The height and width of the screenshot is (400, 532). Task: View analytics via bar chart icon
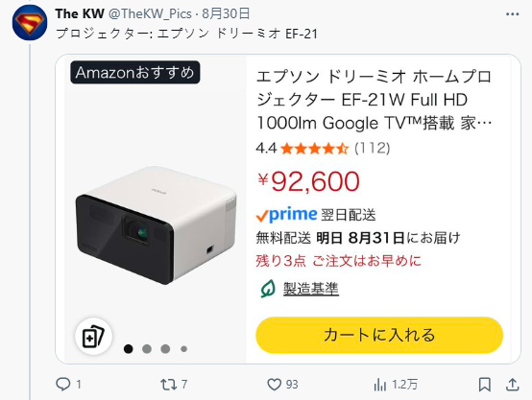pos(379,385)
